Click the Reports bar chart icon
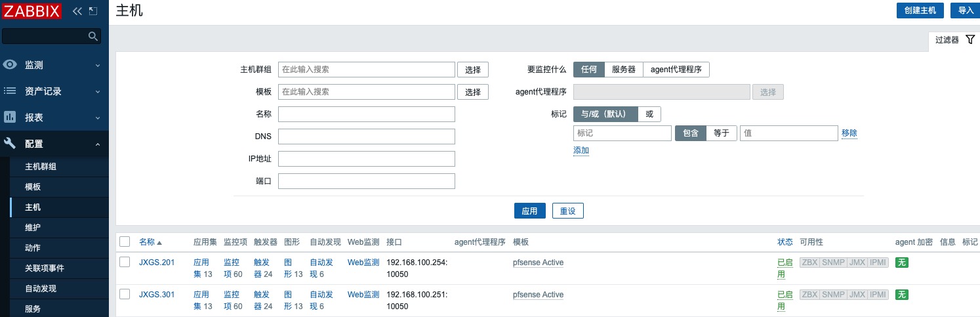 point(10,117)
